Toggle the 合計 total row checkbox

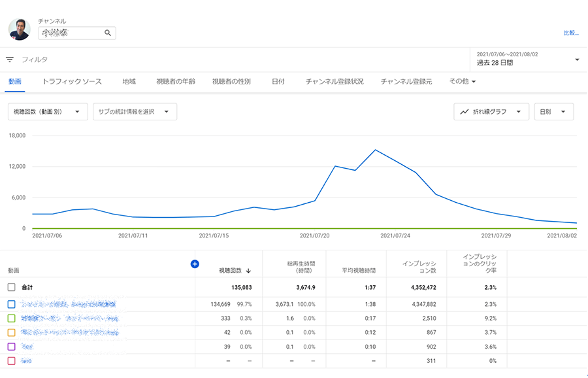click(x=11, y=287)
